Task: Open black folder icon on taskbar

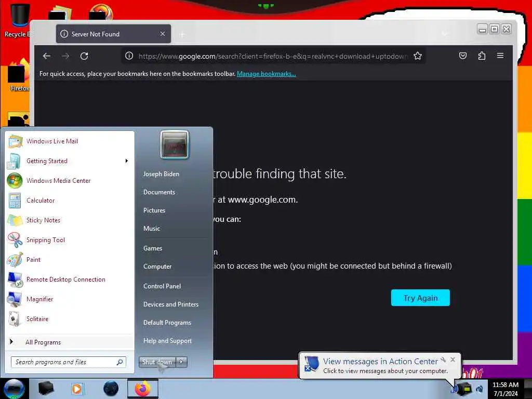Action: [x=46, y=389]
